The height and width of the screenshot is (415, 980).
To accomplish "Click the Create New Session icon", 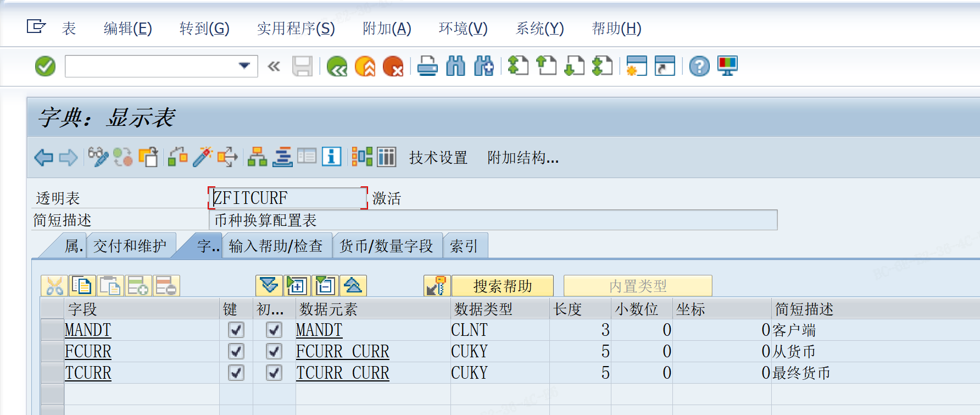I will tap(636, 67).
